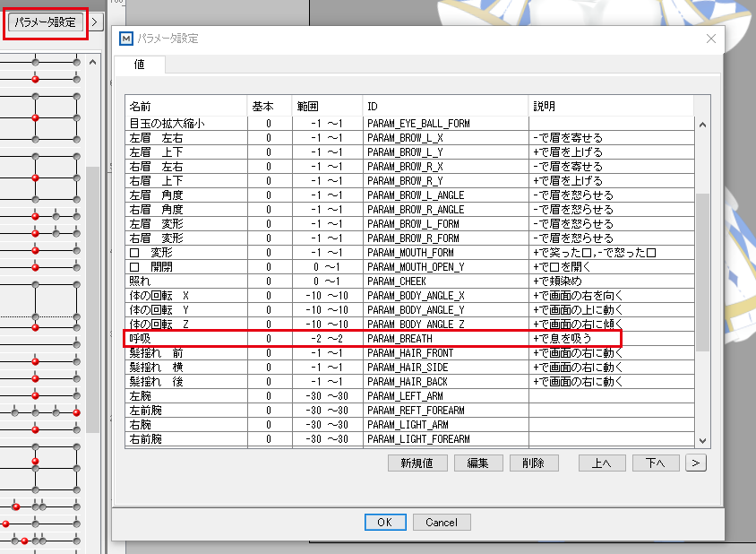Image resolution: width=756 pixels, height=554 pixels.
Task: Select the 値 tab
Action: [140, 65]
